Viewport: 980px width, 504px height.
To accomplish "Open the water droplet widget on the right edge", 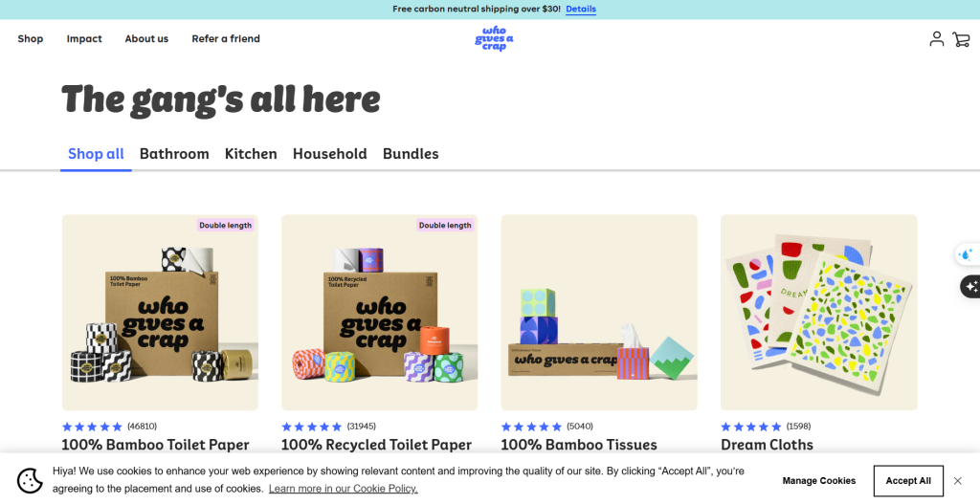I will click(968, 254).
